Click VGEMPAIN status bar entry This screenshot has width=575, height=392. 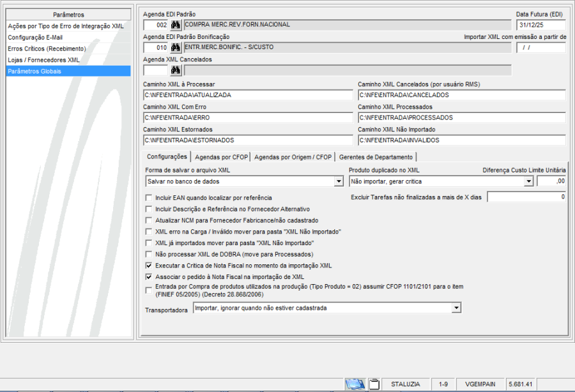[x=480, y=384]
